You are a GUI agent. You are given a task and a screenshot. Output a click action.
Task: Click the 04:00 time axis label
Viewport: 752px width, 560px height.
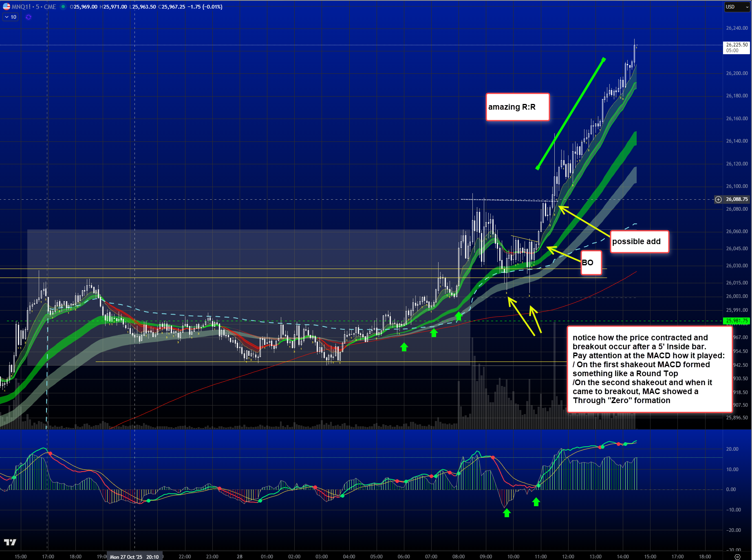[x=349, y=557]
